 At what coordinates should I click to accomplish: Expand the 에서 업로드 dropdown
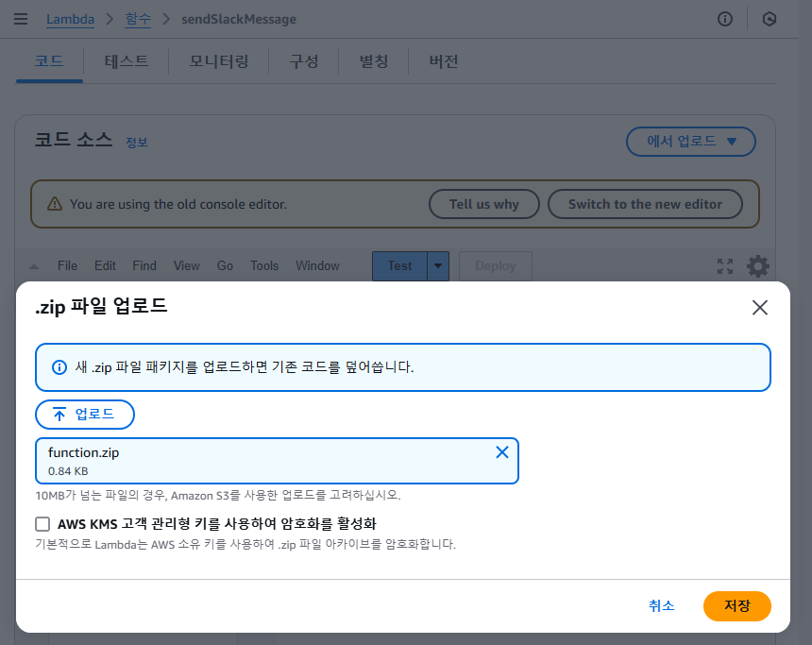[x=691, y=142]
